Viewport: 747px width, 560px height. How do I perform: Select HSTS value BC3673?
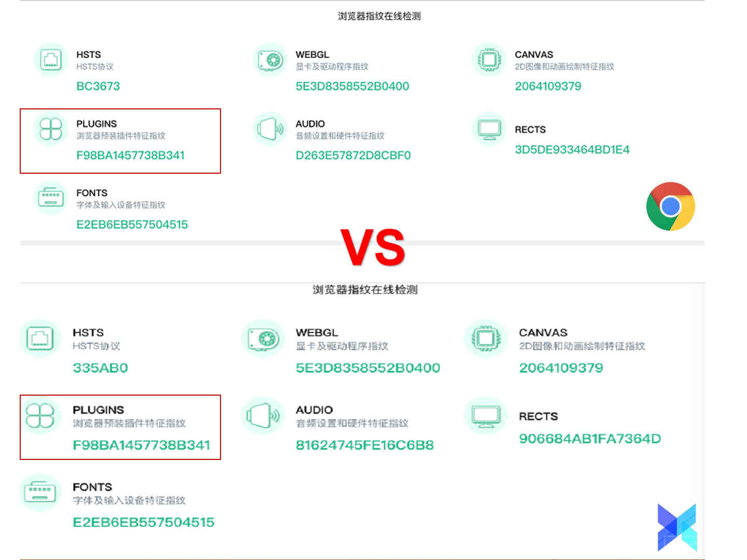(98, 86)
